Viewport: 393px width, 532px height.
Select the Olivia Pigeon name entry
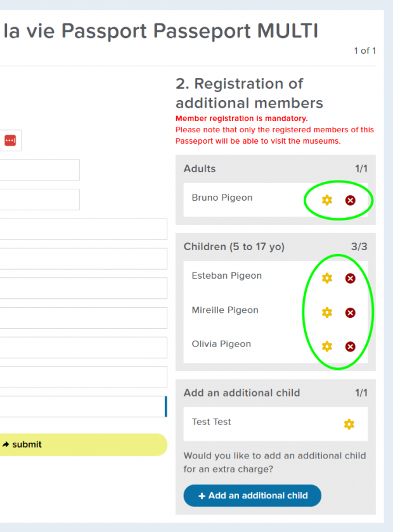click(x=221, y=344)
